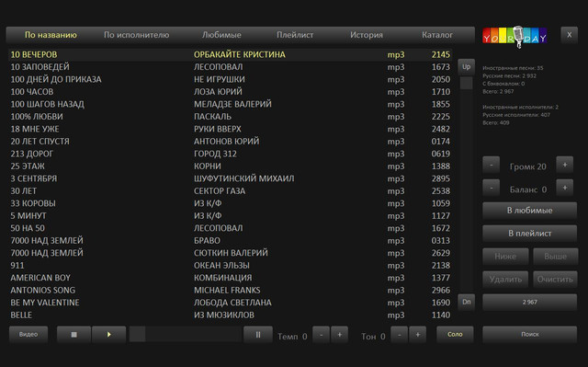588x367 pixels.
Task: Raise the key with the plus next to Тон
Action: pos(417,335)
